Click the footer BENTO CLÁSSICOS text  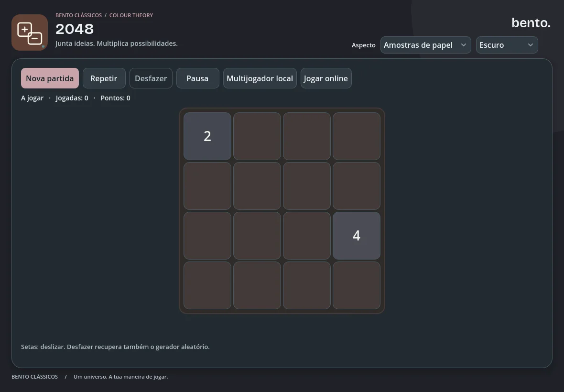tap(34, 377)
